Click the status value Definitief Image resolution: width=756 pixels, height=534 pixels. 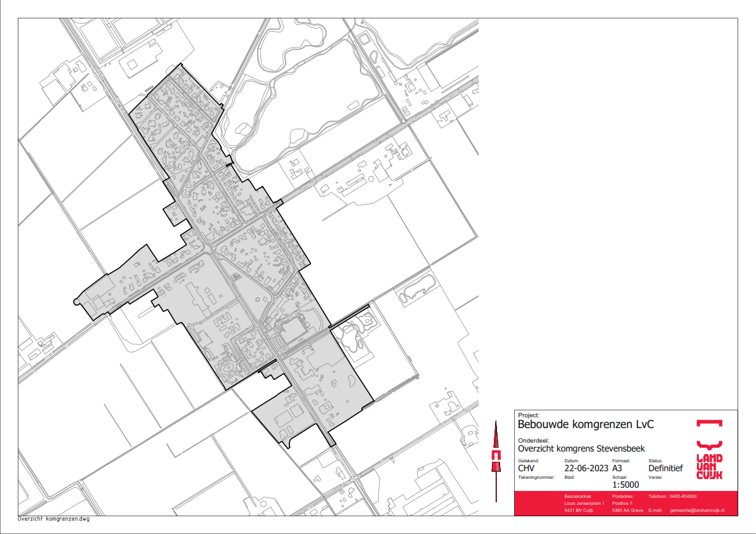pyautogui.click(x=665, y=469)
